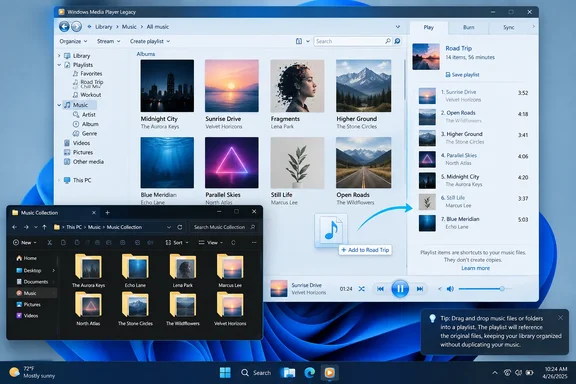Open the See more ellipsis in File Explorer
This screenshot has width=576, height=384.
(254, 243)
